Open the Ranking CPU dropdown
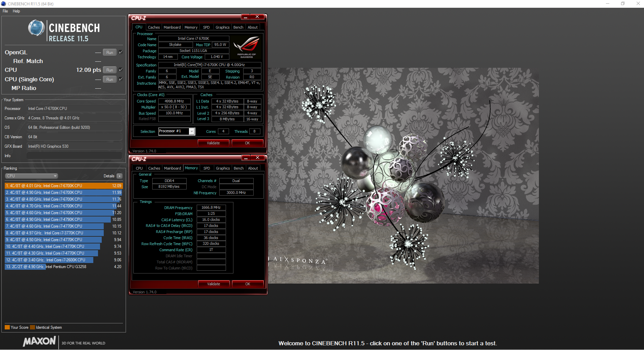 (x=32, y=176)
